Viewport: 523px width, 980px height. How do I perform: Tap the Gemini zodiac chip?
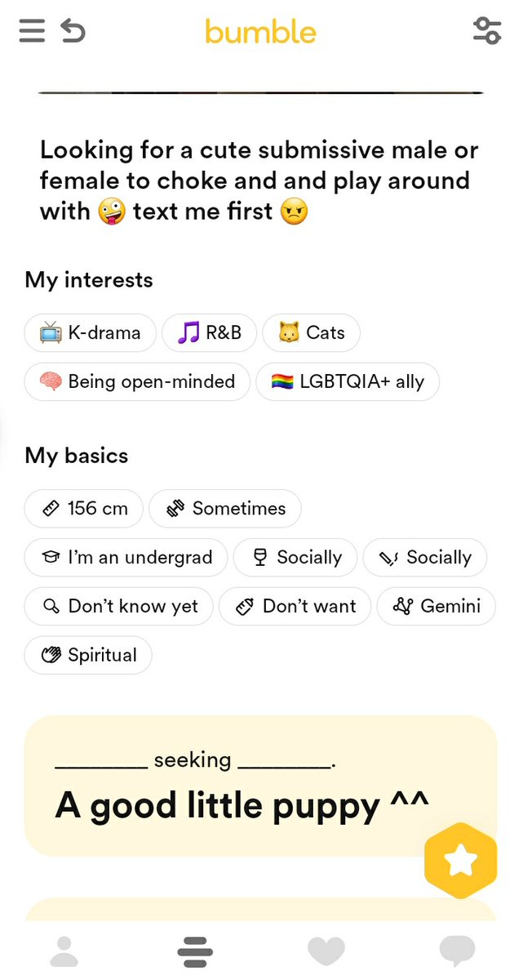point(436,606)
